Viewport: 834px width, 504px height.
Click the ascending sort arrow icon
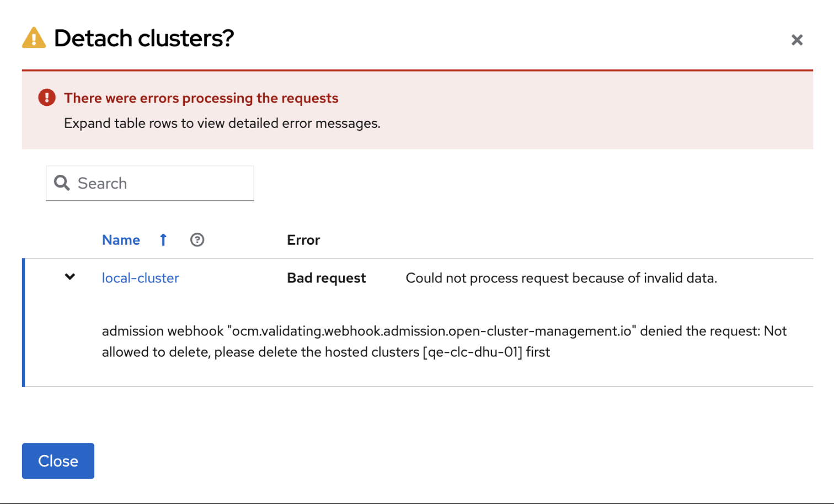click(163, 240)
